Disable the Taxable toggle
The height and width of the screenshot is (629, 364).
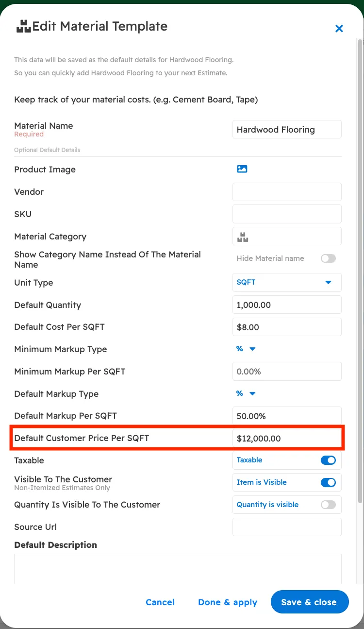(x=328, y=460)
